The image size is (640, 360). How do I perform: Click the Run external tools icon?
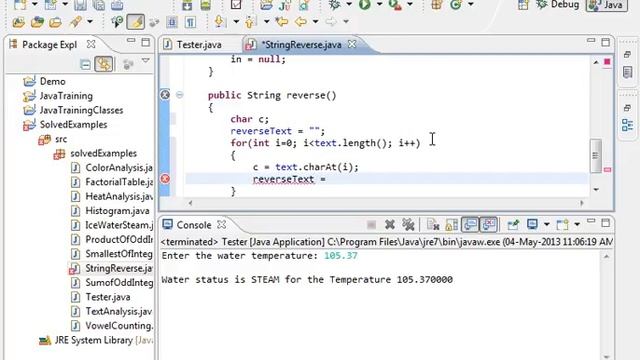pyautogui.click(x=395, y=4)
